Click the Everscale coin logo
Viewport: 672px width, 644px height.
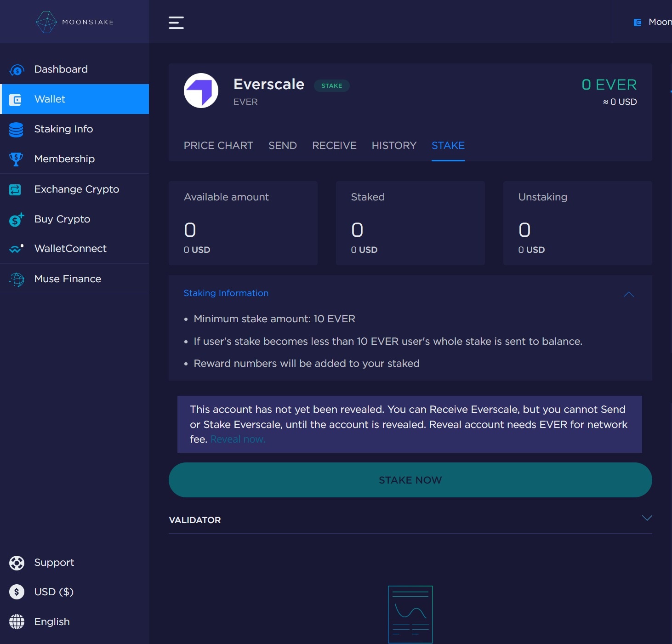click(x=201, y=91)
